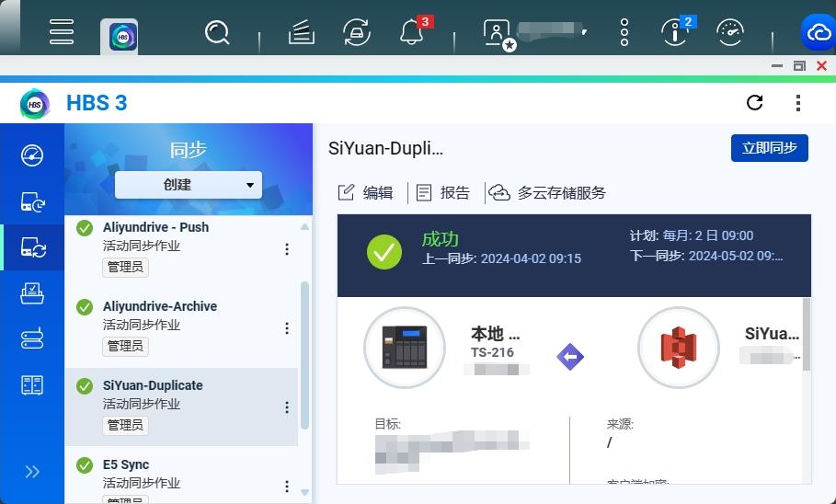The image size is (836, 504).
Task: Click the S3 storage destination icon
Action: (678, 348)
